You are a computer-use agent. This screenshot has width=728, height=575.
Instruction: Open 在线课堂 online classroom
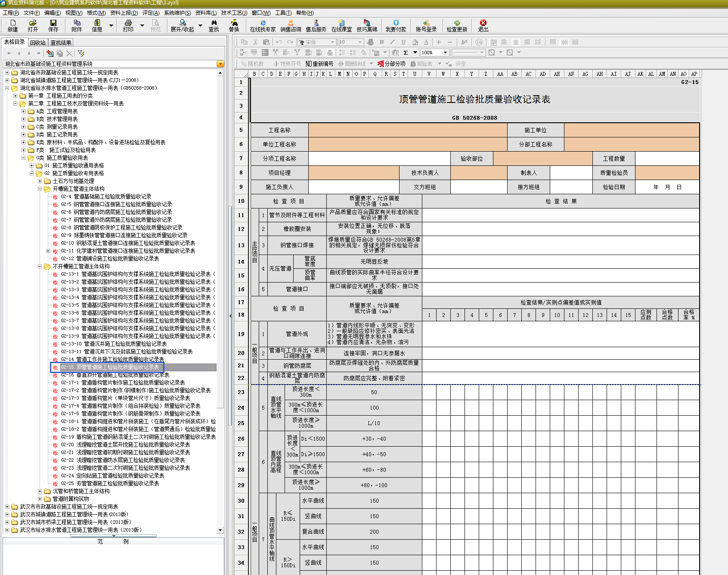pos(341,25)
